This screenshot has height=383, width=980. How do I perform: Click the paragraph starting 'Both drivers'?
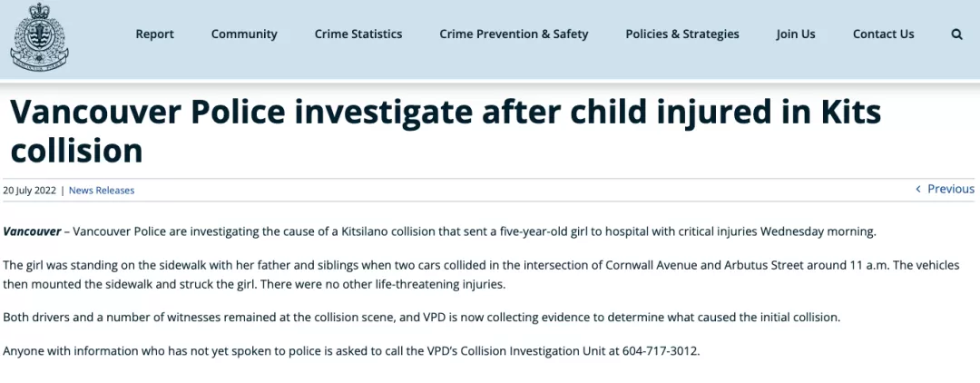(422, 317)
